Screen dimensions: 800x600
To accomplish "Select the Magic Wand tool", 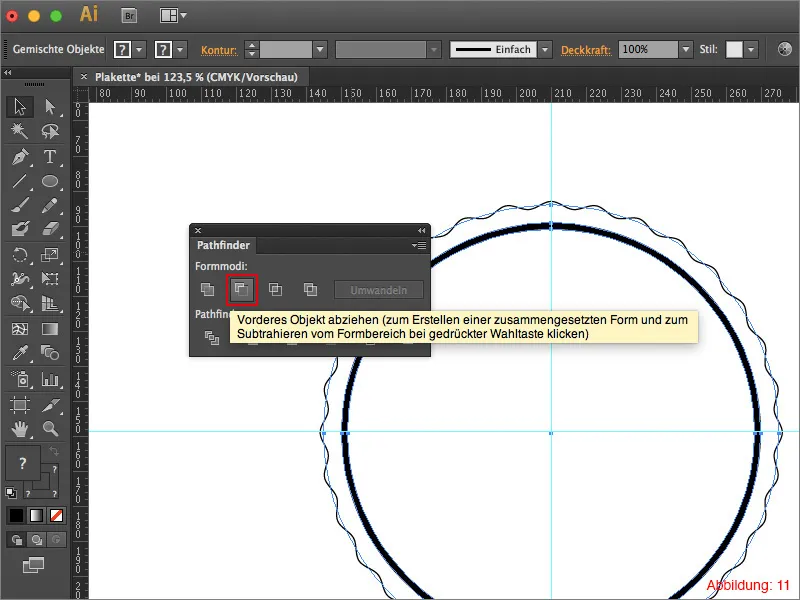I will (x=20, y=131).
